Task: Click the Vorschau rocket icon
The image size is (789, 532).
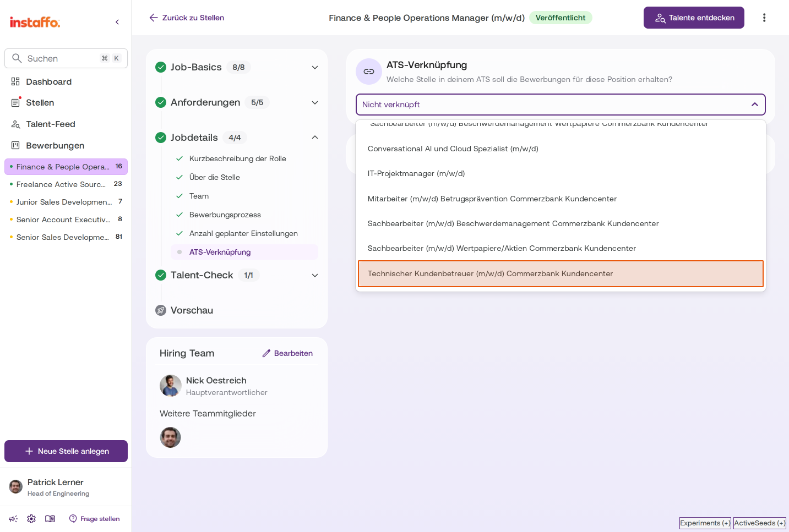Action: point(161,310)
